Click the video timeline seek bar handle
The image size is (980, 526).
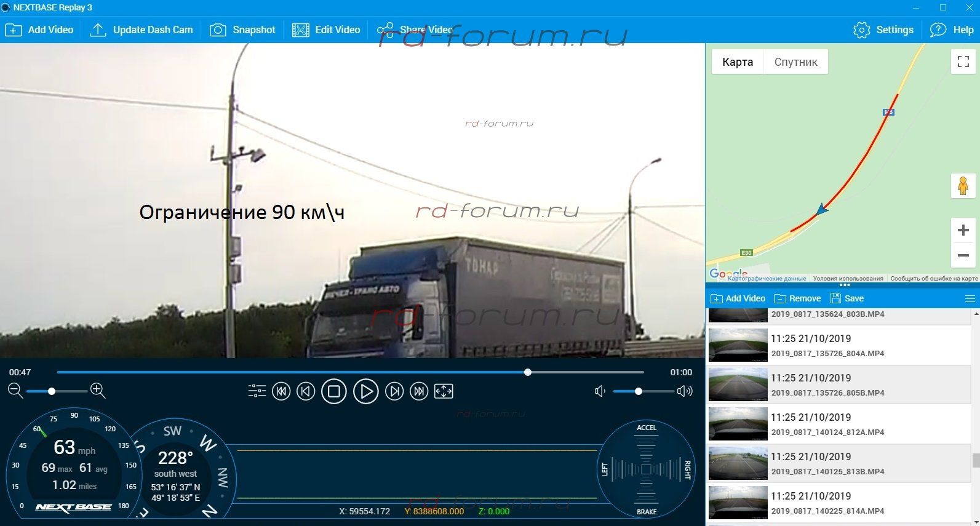[x=528, y=372]
